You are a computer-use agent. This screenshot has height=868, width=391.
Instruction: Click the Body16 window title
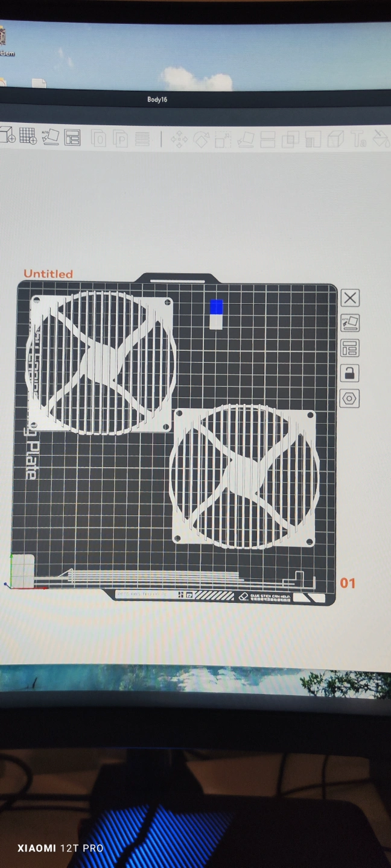pos(157,99)
